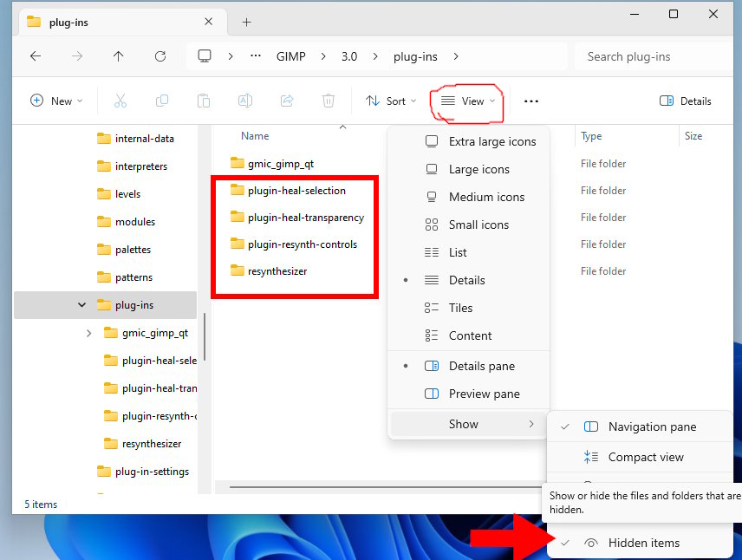Collapse the plug-ins tree folder
This screenshot has width=742, height=560.
[x=82, y=305]
